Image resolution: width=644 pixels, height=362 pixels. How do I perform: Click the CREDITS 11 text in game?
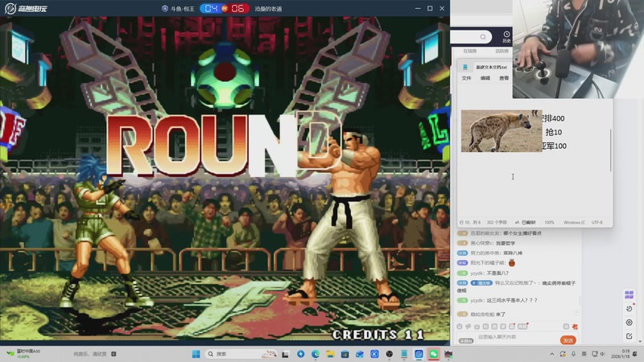tap(378, 335)
